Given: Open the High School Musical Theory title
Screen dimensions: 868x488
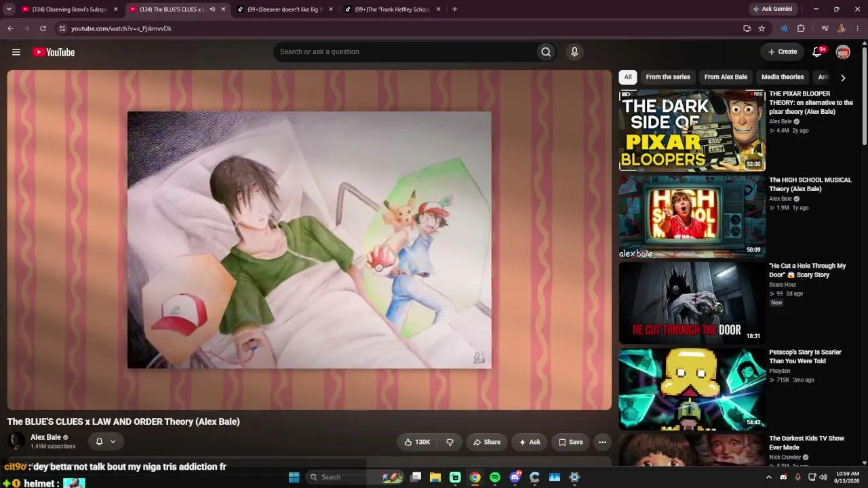Looking at the screenshot, I should 810,184.
